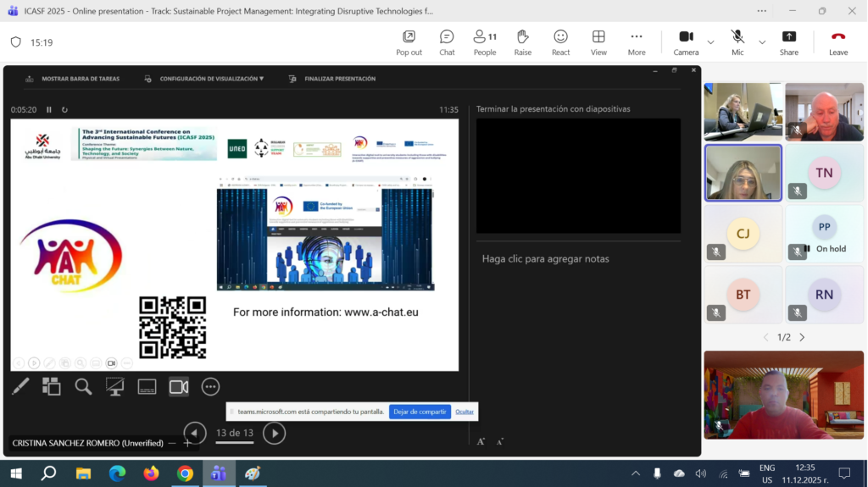Image resolution: width=868 pixels, height=487 pixels.
Task: Turn on the Camera
Action: pos(686,42)
